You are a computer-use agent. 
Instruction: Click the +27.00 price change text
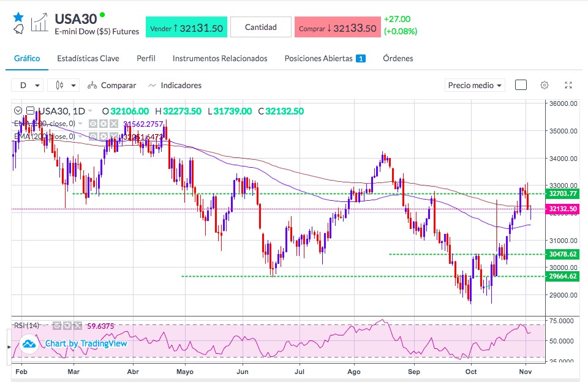click(x=397, y=19)
